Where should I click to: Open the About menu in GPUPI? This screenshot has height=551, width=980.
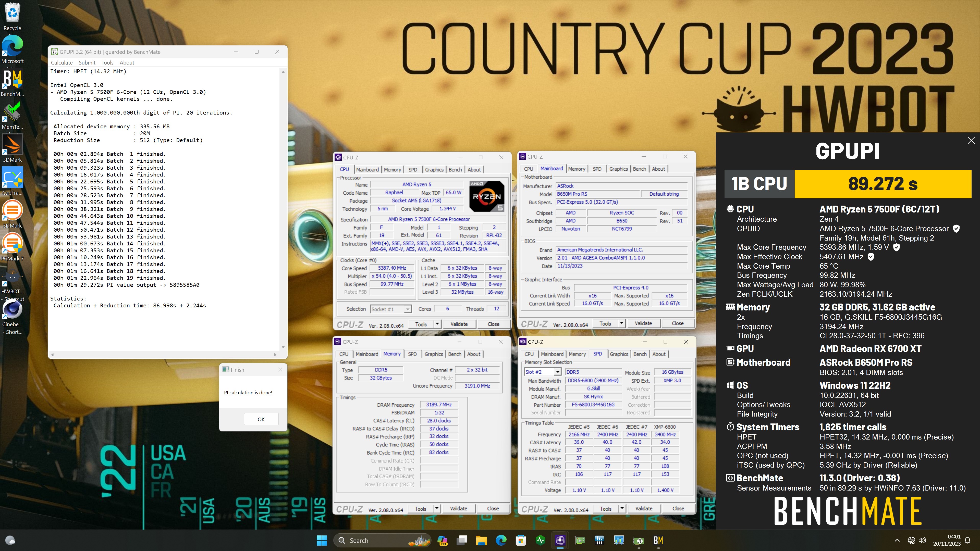pos(127,63)
